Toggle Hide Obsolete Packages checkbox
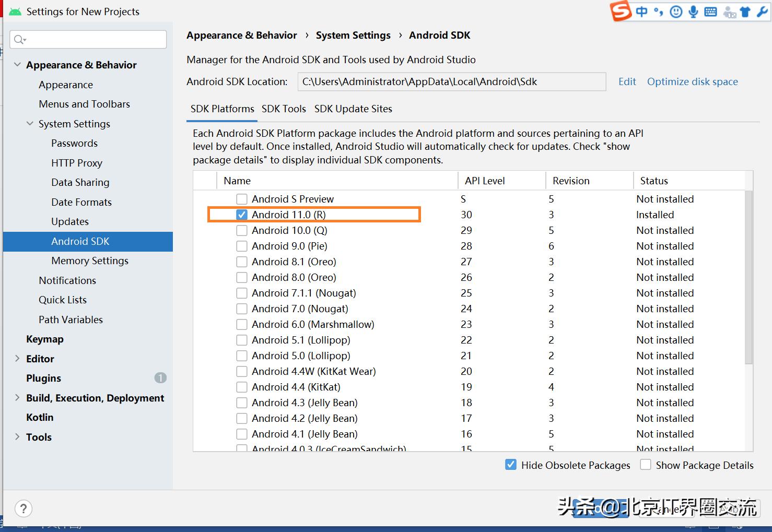772x532 pixels. point(511,465)
